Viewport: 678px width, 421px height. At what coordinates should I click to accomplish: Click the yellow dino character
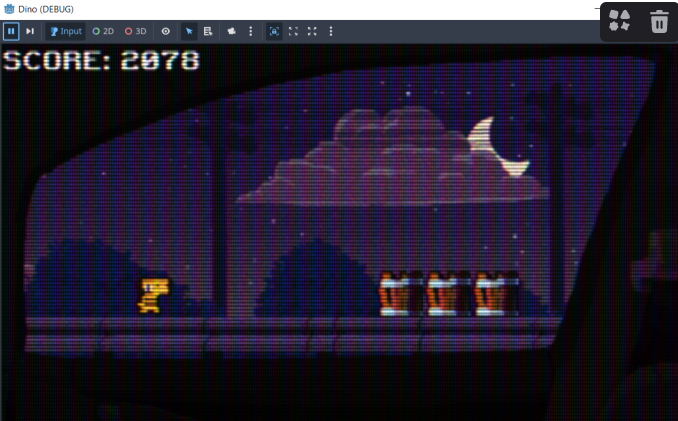[x=154, y=296]
